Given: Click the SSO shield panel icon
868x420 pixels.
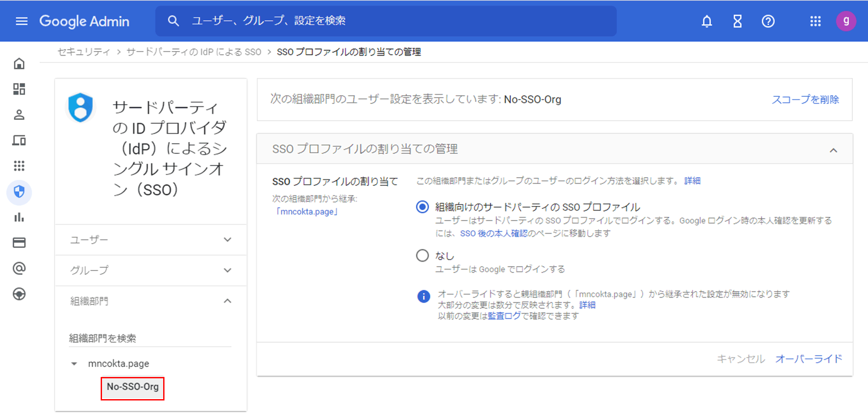Looking at the screenshot, I should (81, 107).
